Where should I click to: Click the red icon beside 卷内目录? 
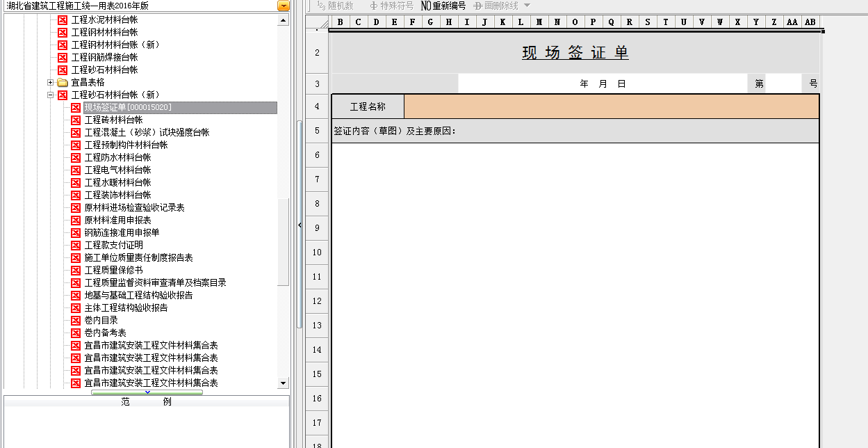76,320
